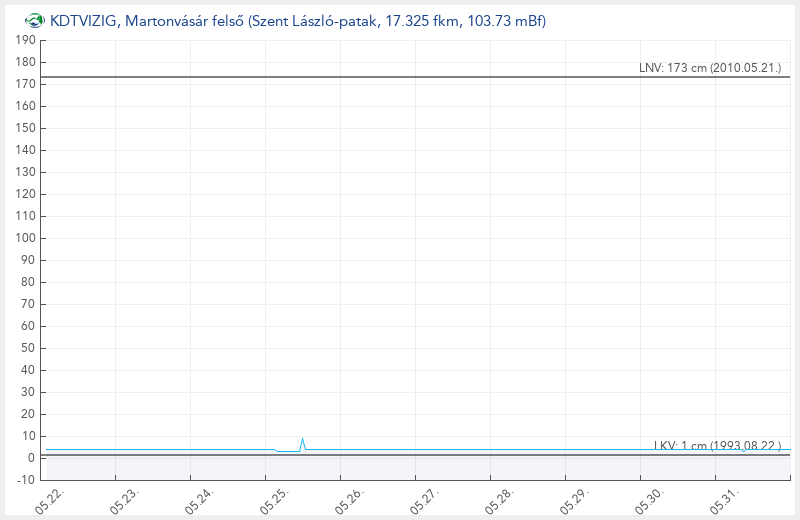Open the Martonvásár felső station title
Image resolution: width=800 pixels, height=520 pixels.
tap(297, 21)
